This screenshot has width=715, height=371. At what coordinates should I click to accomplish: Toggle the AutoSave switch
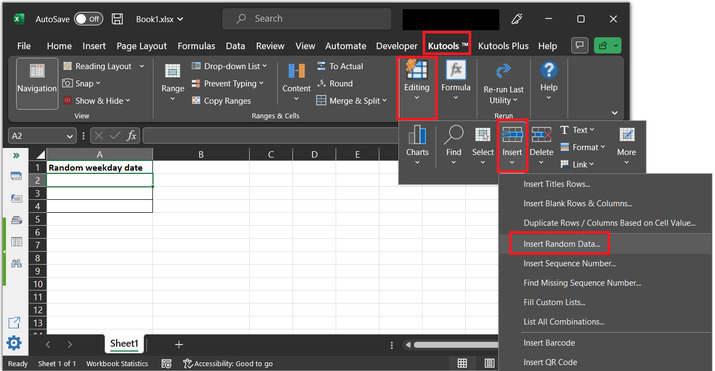tap(88, 19)
